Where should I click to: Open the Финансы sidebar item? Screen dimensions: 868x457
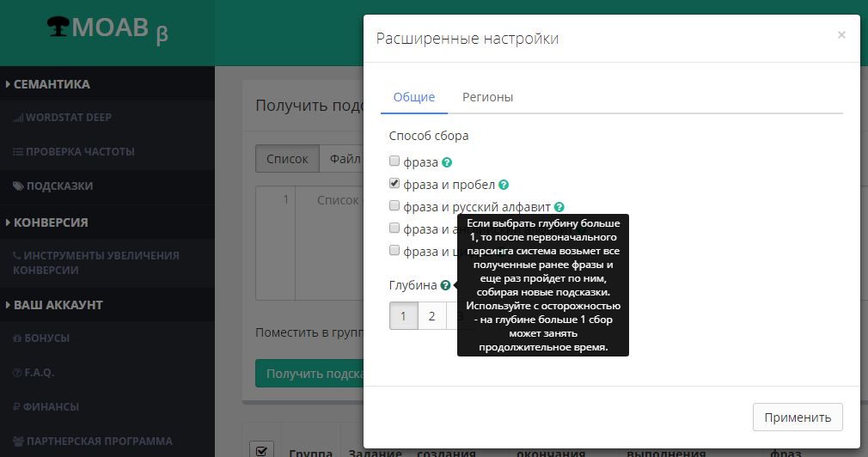[52, 407]
